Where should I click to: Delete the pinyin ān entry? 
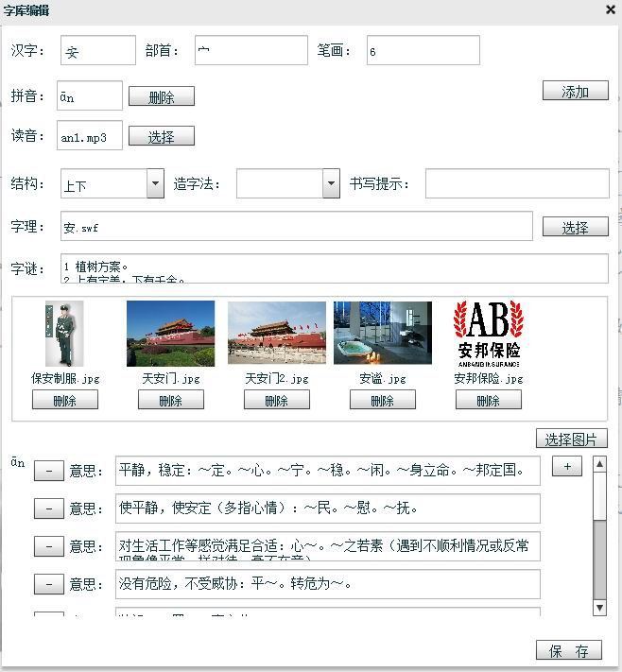(x=161, y=97)
